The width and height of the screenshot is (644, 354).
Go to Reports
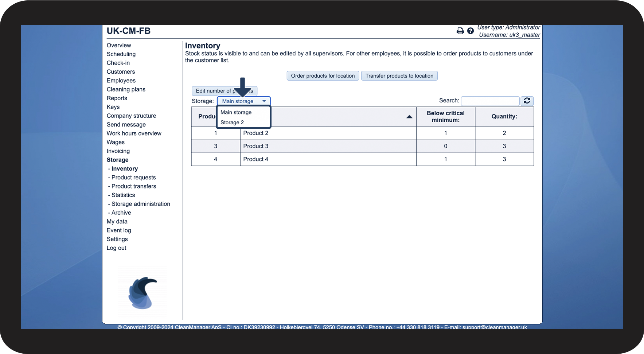(x=117, y=98)
